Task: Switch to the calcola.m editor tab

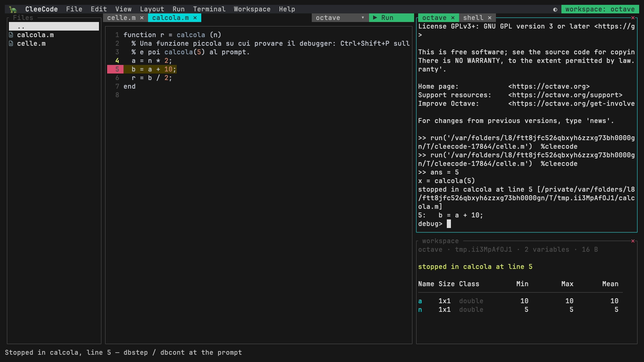Action: (x=170, y=18)
